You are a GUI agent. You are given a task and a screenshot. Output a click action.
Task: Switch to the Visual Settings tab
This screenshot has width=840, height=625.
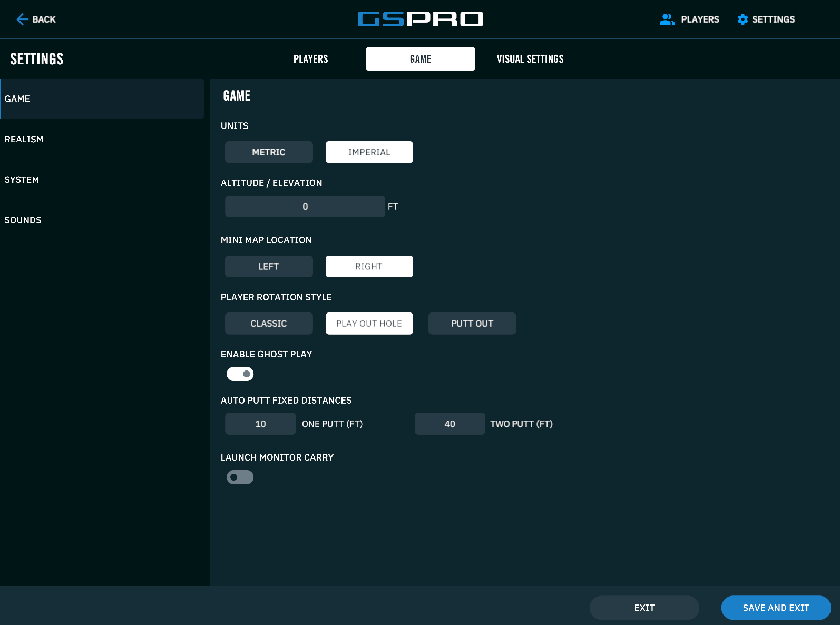530,59
